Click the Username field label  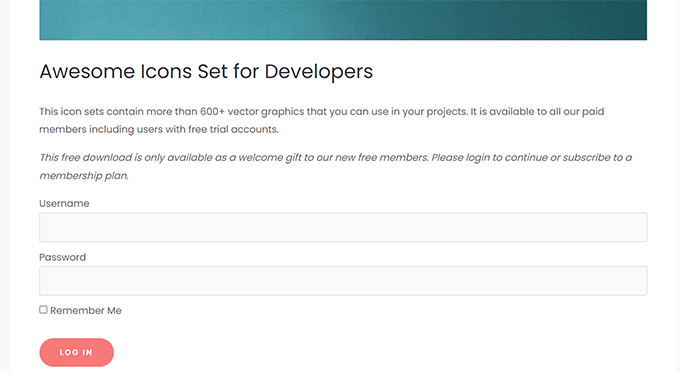coord(64,203)
